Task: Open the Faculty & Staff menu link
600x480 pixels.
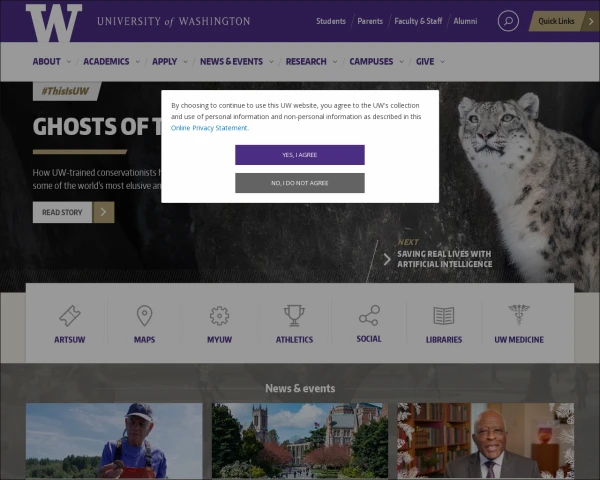Action: coord(418,21)
